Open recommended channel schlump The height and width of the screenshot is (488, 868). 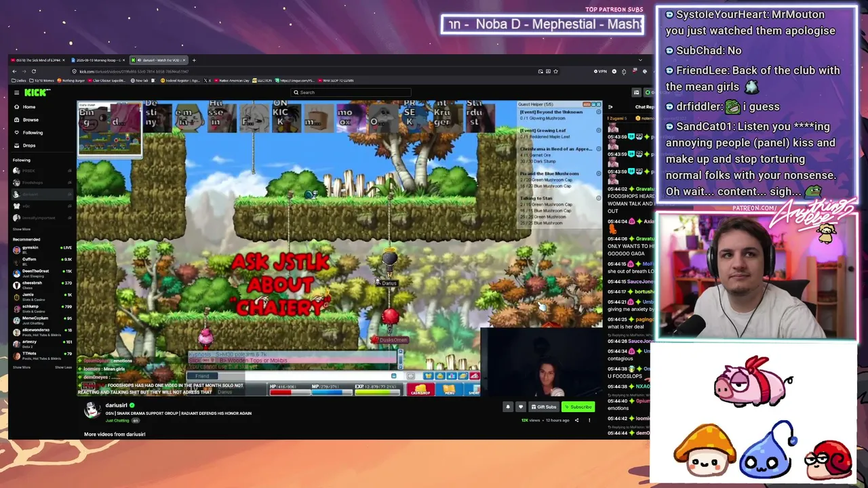click(x=42, y=308)
